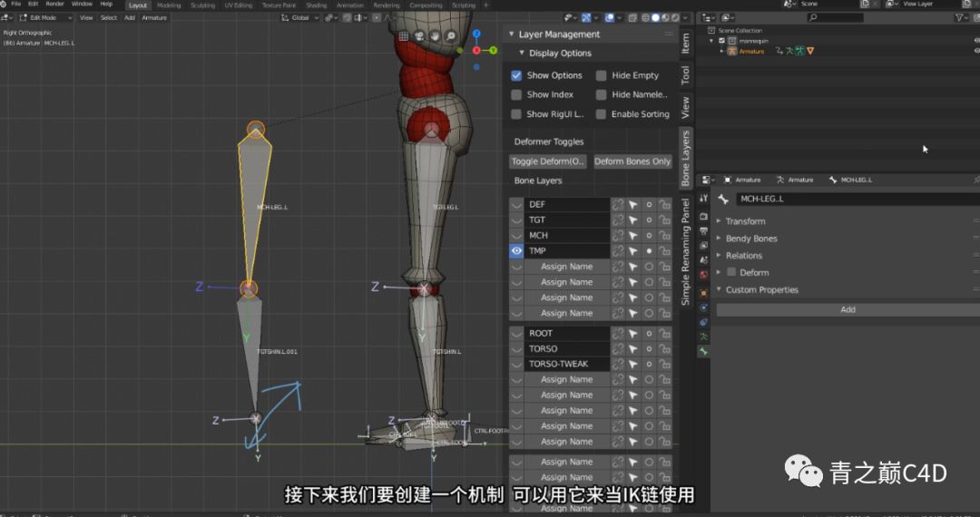The width and height of the screenshot is (980, 517).
Task: Enable the Hide Namele.. checkbox
Action: tap(602, 95)
